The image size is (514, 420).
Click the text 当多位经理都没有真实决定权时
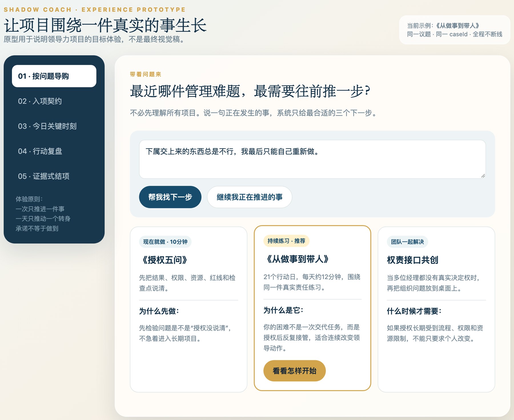[x=433, y=278]
